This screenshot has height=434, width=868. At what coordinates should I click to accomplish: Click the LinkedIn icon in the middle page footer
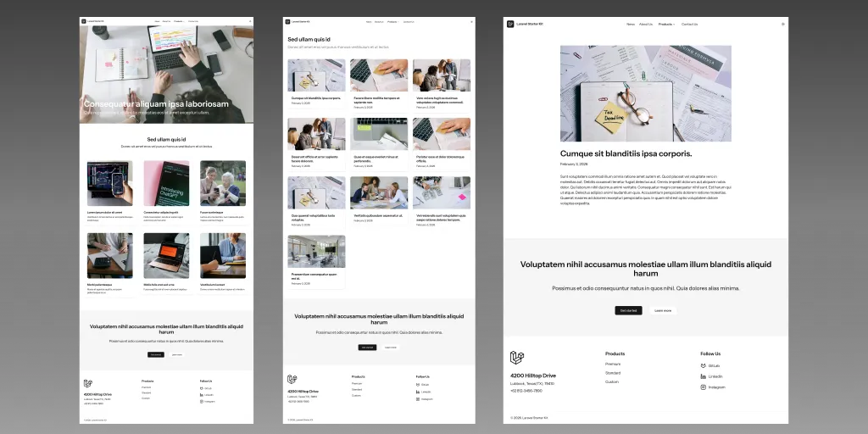click(418, 392)
